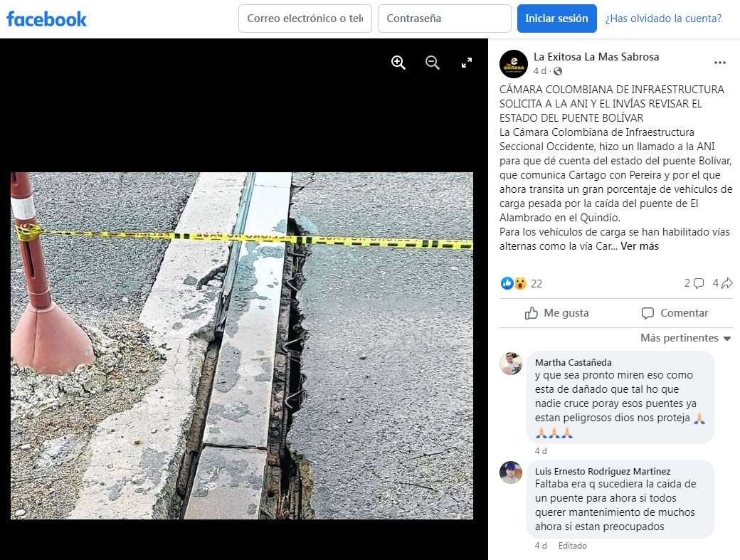Open ¿Has olvidado la cuenta? link
Screen dimensions: 740x560
pyautogui.click(x=664, y=19)
